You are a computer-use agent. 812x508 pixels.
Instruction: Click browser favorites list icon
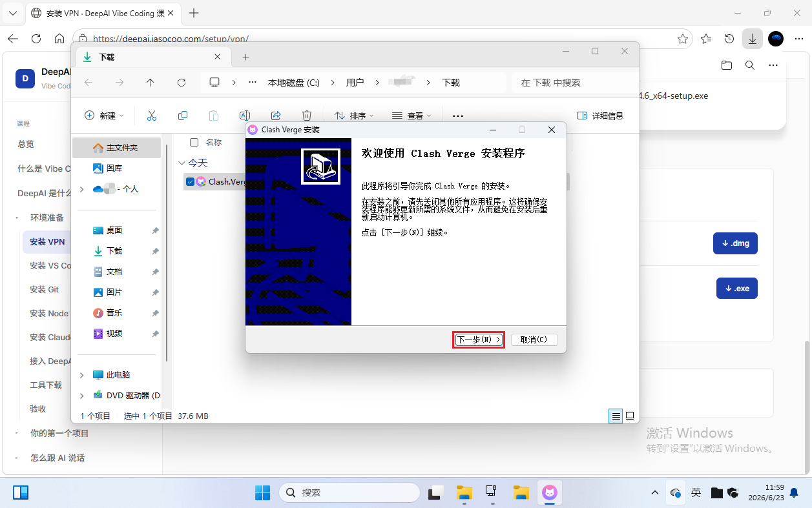(706, 39)
